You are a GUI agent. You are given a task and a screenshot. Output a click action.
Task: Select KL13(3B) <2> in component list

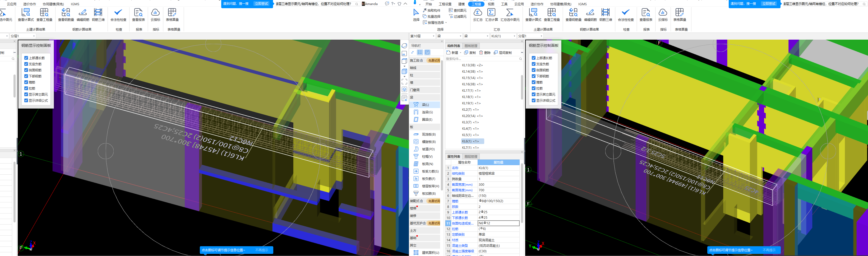[x=472, y=65]
